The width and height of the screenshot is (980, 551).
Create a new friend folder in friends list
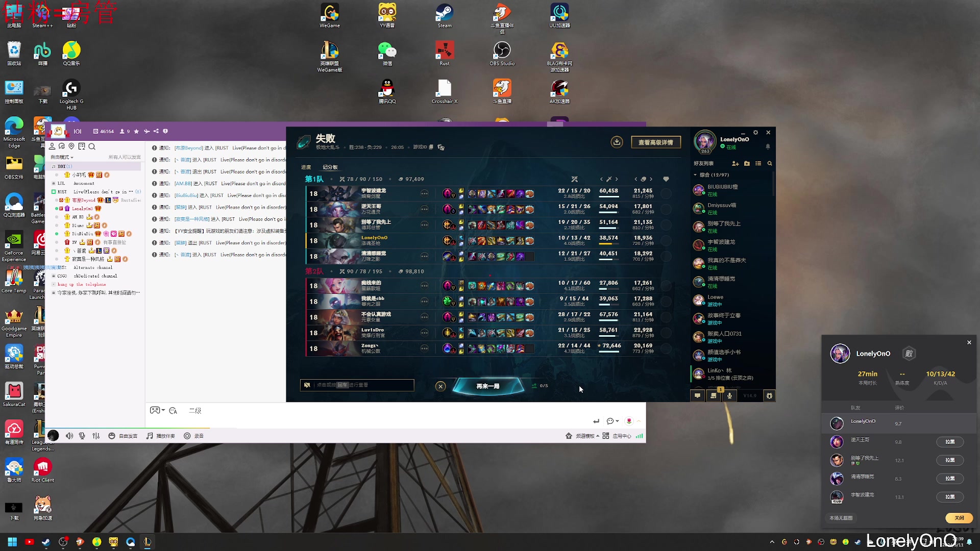click(x=747, y=163)
